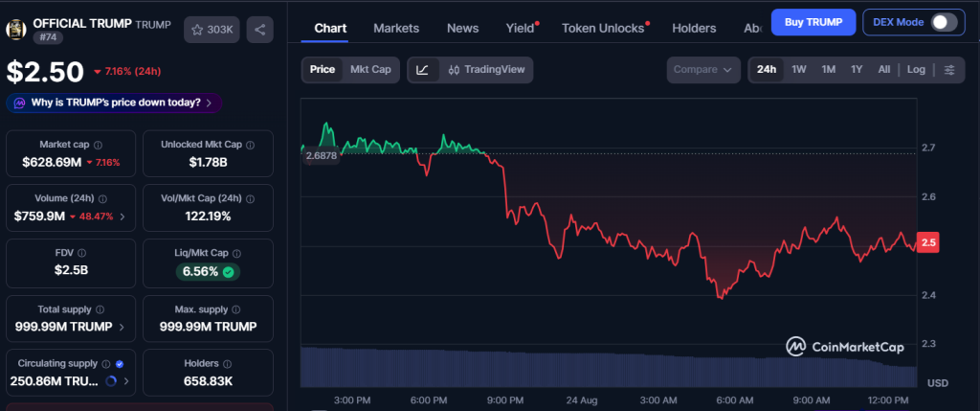Screen dimensions: 980x411
Task: Select the line chart type icon
Action: (x=423, y=69)
